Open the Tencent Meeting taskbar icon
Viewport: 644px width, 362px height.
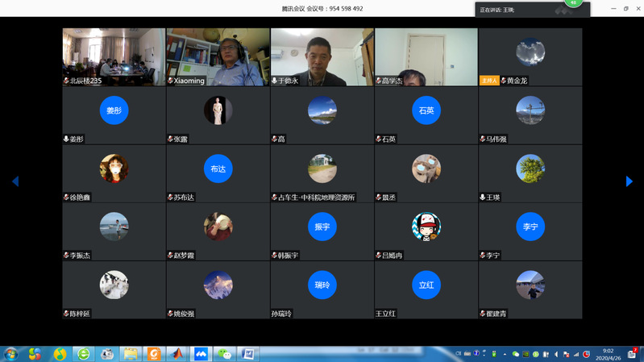tap(201, 354)
